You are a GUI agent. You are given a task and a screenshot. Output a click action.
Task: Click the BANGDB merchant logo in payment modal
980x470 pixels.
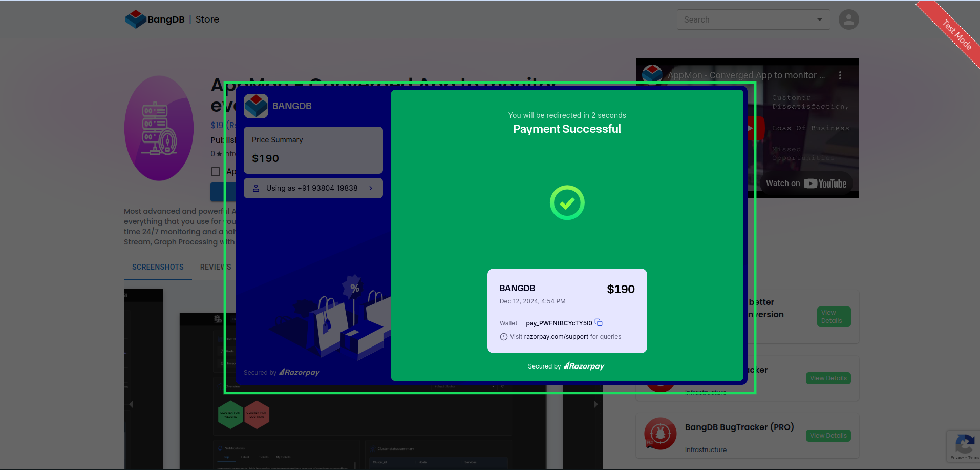coord(256,106)
